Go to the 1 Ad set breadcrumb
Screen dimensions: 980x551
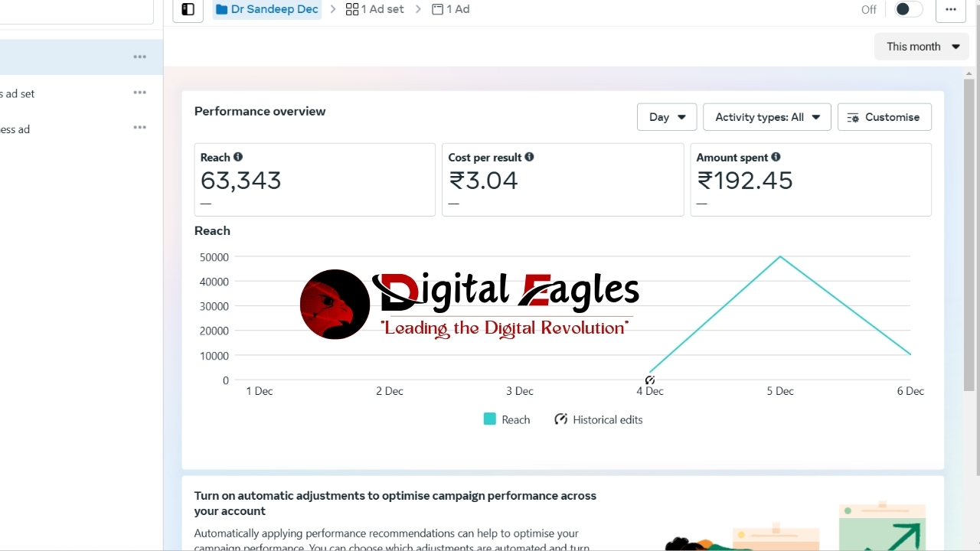375,9
